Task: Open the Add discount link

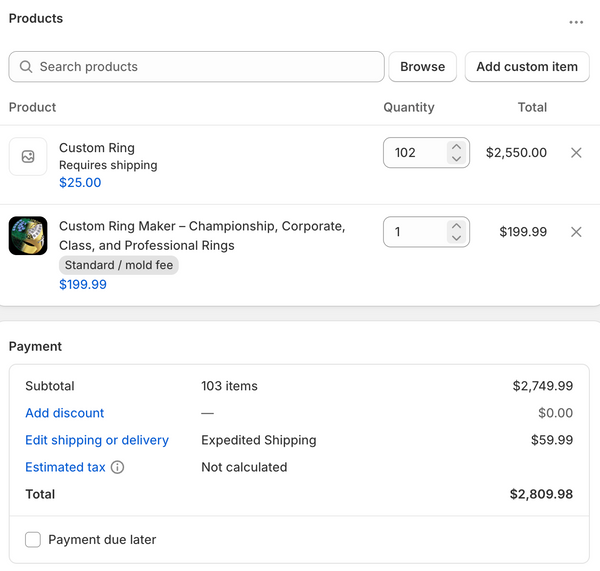Action: (x=65, y=413)
